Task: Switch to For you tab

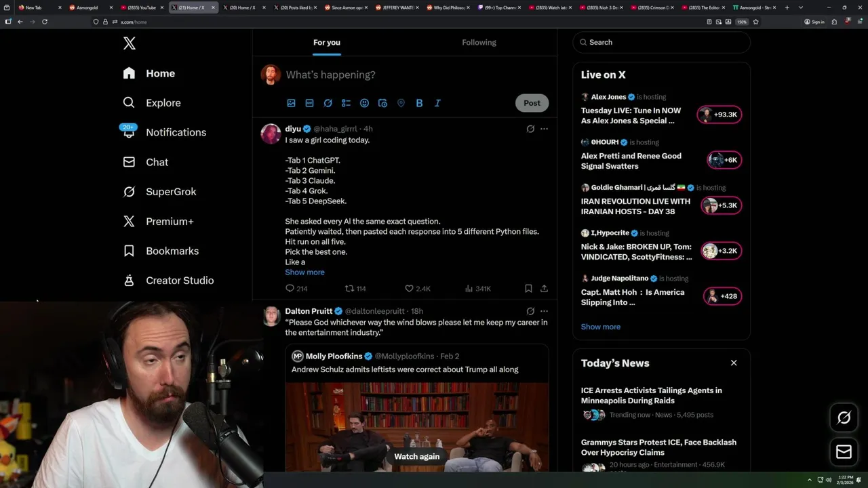Action: pyautogui.click(x=327, y=43)
